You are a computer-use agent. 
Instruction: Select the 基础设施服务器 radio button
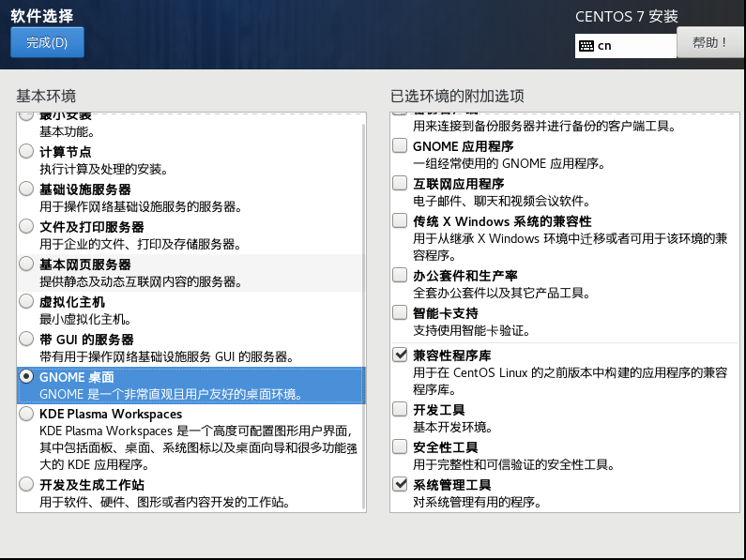[x=26, y=189]
